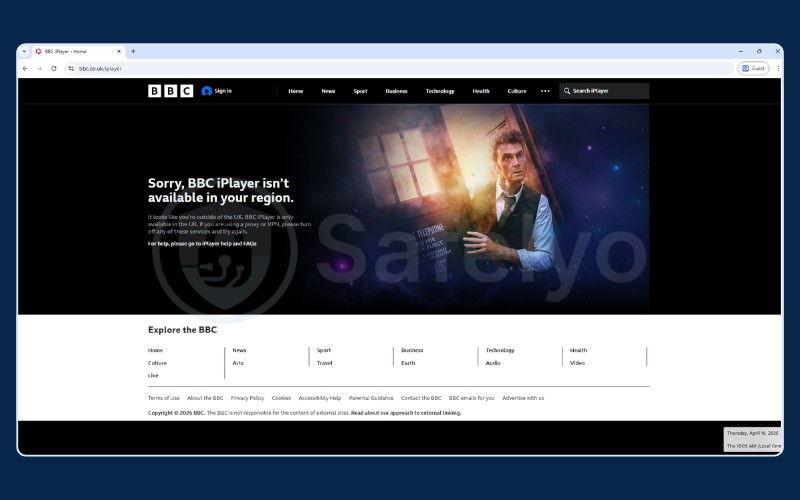Open About the BBC link

click(205, 398)
